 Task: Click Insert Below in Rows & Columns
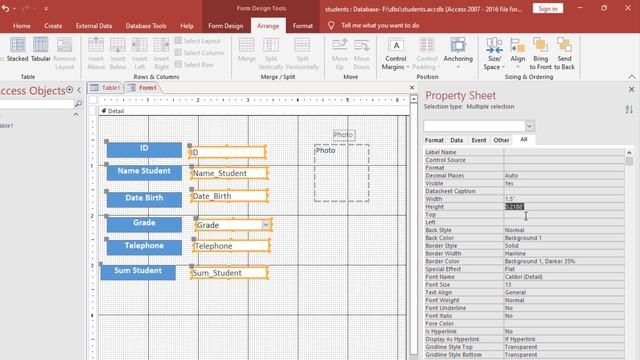pos(118,53)
